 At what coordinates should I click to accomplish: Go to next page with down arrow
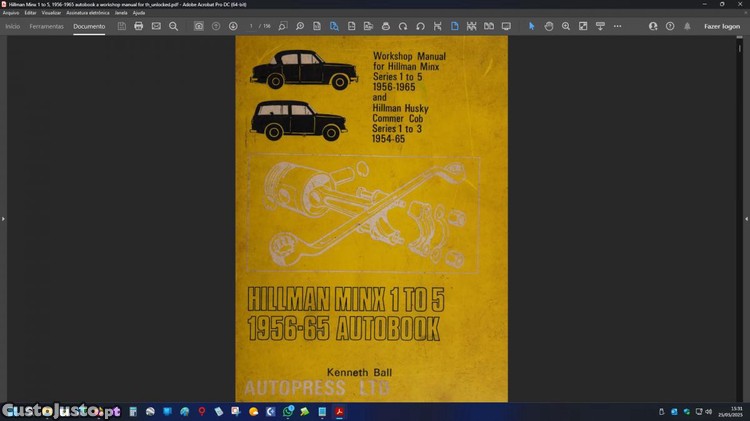tap(233, 26)
